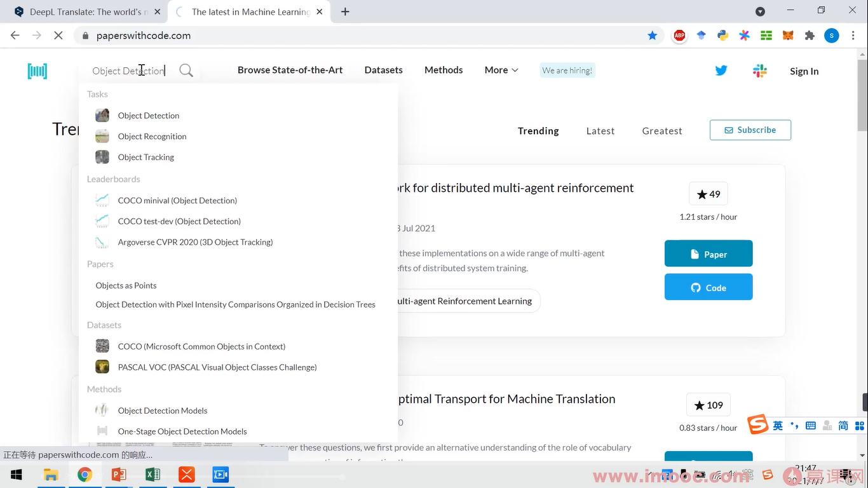Open a new browser tab
This screenshot has height=488, width=868.
pyautogui.click(x=345, y=11)
